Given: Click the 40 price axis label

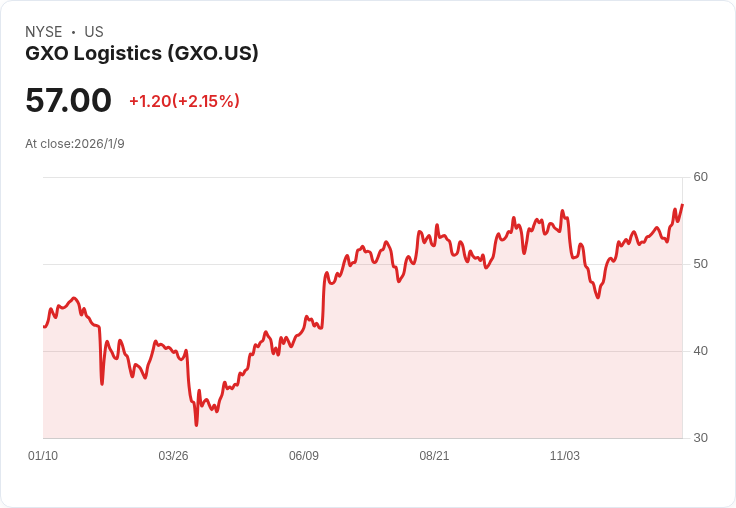Looking at the screenshot, I should click(700, 351).
